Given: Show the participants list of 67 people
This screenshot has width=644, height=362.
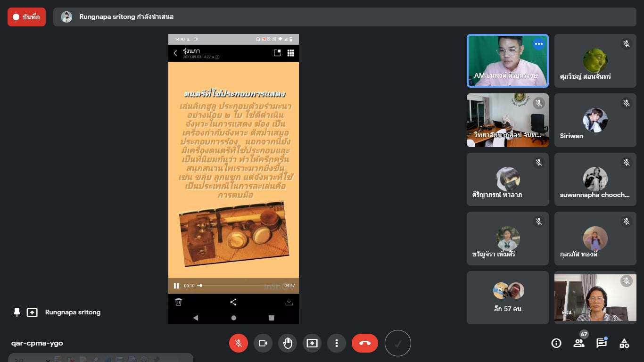Looking at the screenshot, I should (579, 343).
